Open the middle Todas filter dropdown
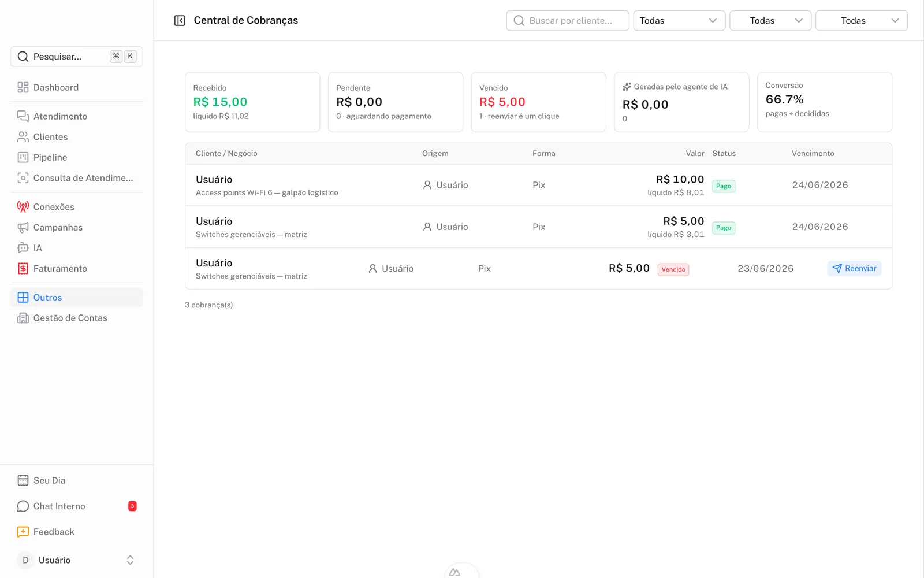 (770, 21)
